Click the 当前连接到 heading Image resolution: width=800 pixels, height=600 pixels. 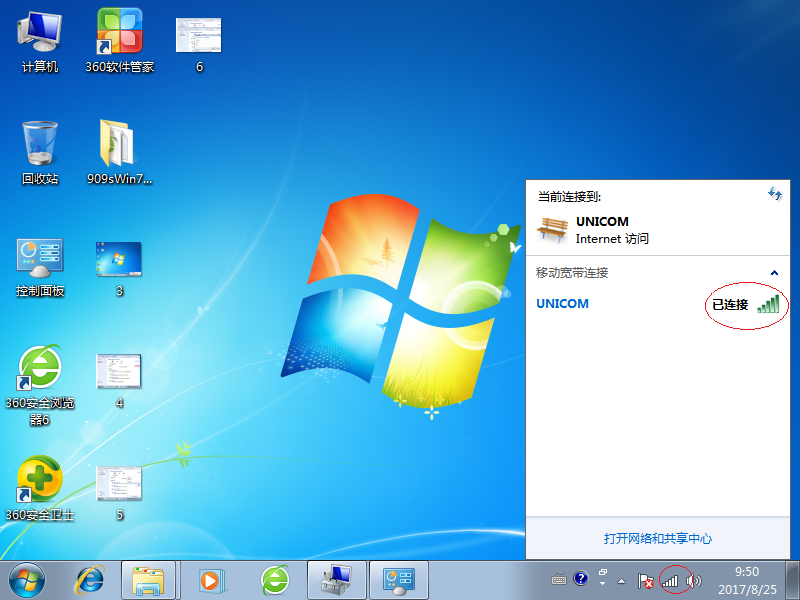569,196
